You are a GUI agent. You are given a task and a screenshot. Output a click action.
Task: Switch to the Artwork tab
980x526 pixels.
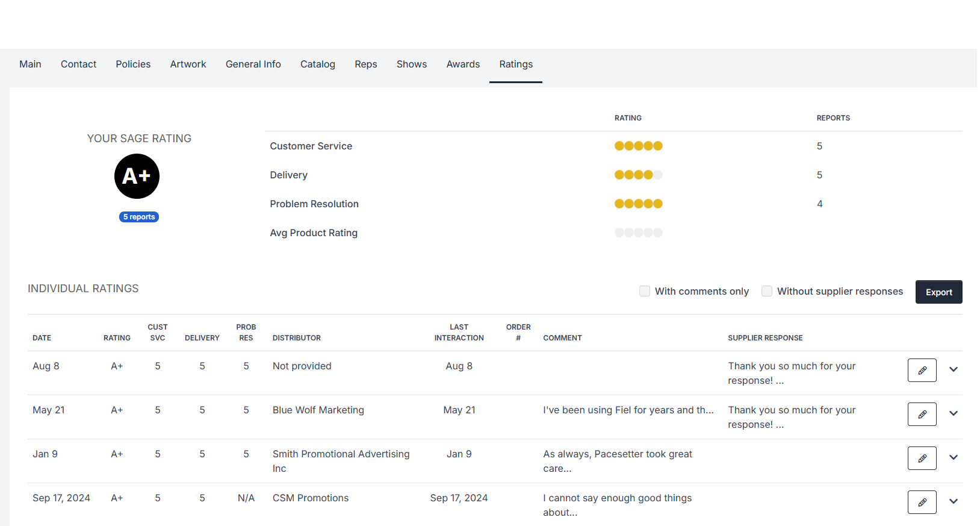coord(188,64)
